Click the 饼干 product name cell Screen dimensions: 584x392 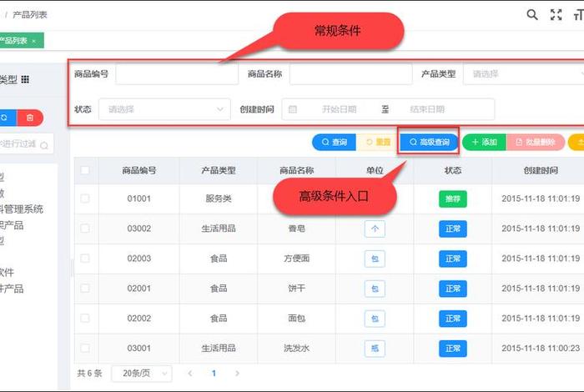click(x=296, y=289)
